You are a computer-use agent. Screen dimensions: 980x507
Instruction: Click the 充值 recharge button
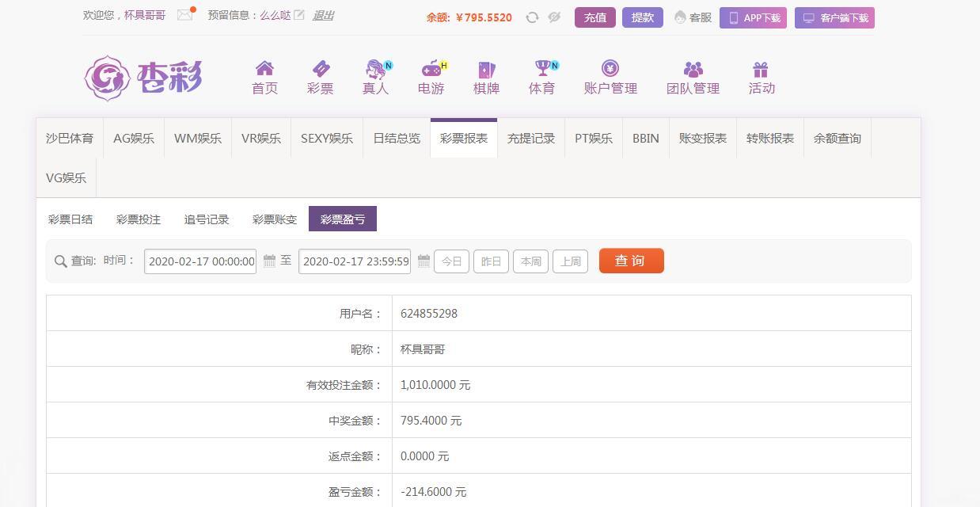pos(595,17)
